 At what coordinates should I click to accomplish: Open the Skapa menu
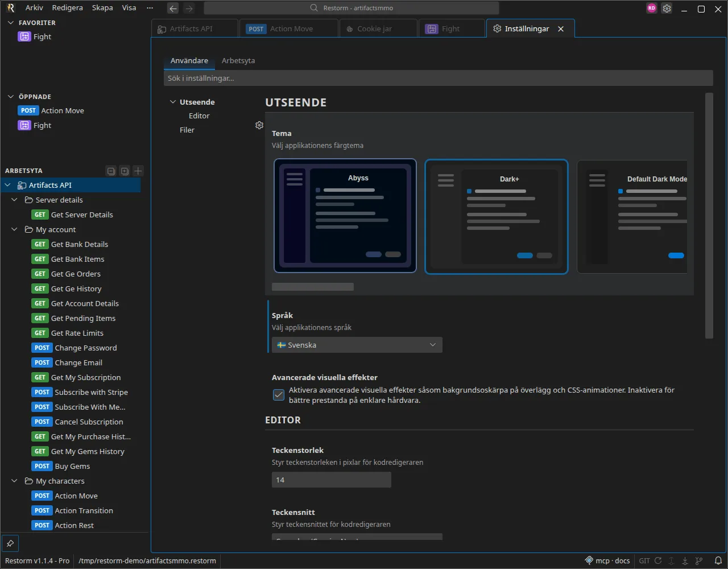102,8
